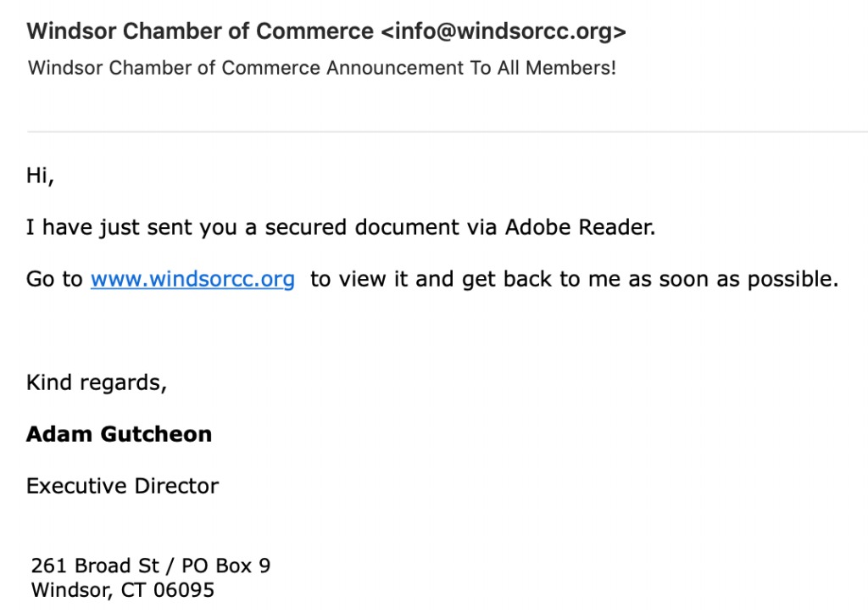
Task: Select the sender name Windsor Chamber of Commerce
Action: tap(200, 31)
